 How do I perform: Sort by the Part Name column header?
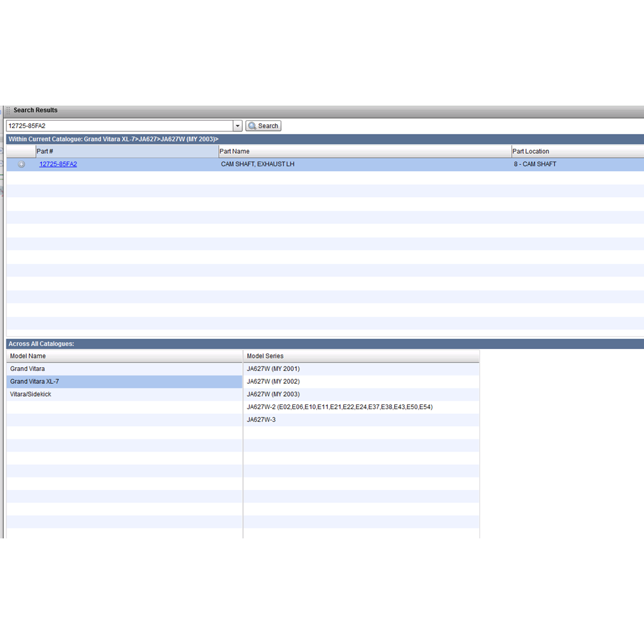[364, 151]
